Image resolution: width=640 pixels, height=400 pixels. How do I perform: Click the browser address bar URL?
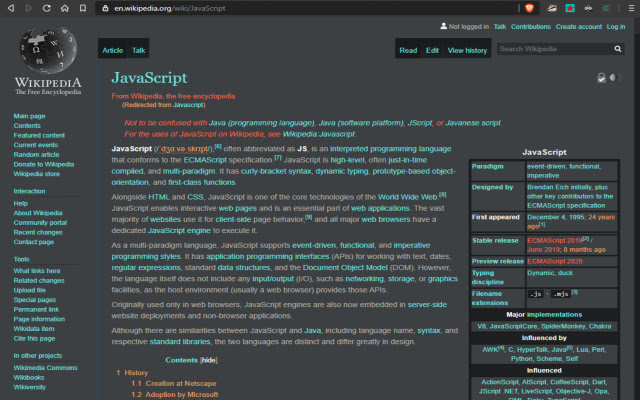[170, 8]
